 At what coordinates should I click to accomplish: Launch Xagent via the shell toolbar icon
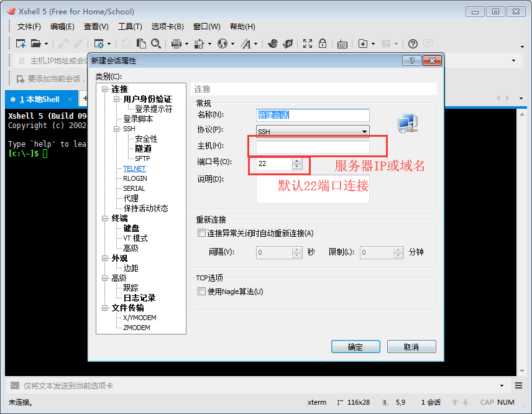tap(288, 44)
